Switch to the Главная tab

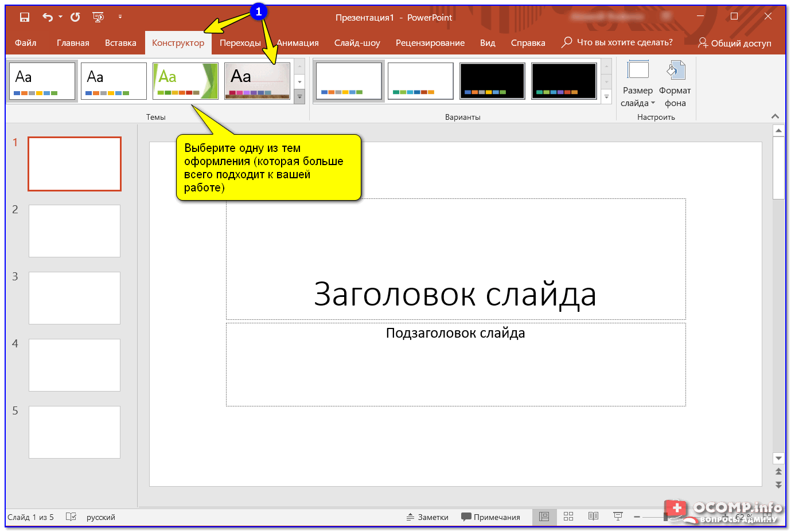pyautogui.click(x=73, y=43)
